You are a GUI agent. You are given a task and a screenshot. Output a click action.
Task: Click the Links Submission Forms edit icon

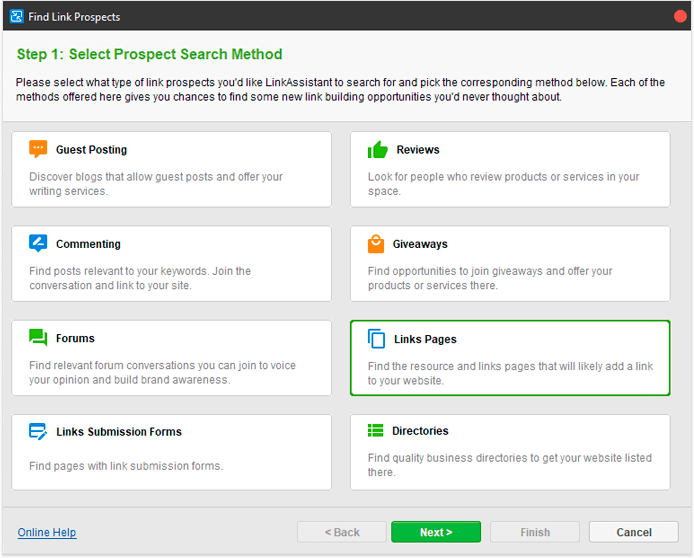tap(38, 431)
